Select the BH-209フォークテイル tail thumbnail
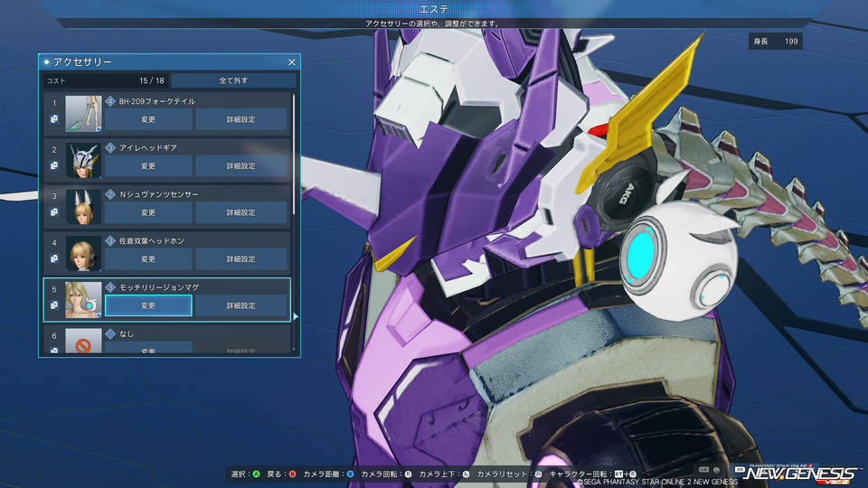The height and width of the screenshot is (488, 868). coord(83,114)
